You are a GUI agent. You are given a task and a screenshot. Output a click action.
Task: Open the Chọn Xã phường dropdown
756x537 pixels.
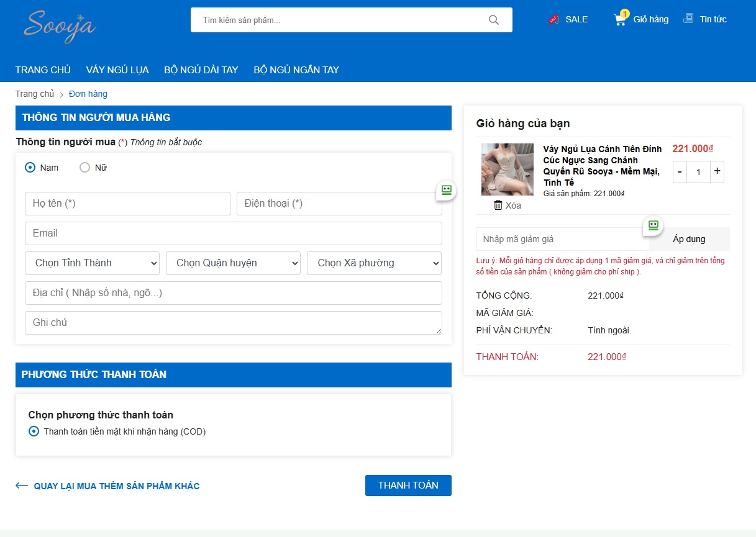[x=374, y=263]
